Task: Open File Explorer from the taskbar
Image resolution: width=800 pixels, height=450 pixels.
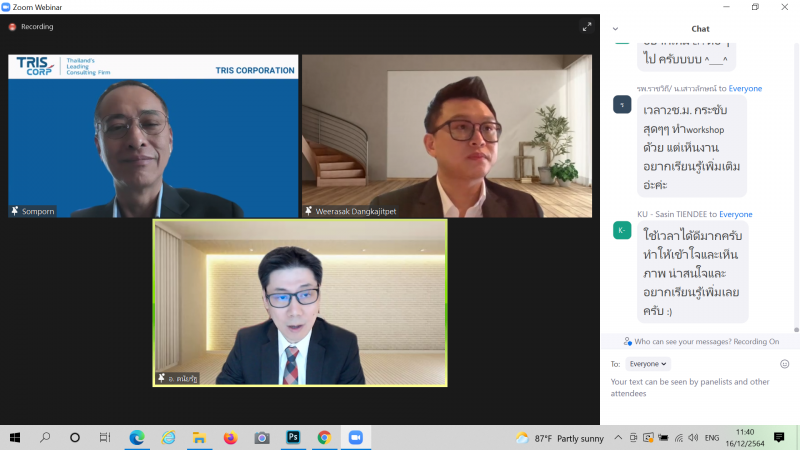Action: pos(199,438)
